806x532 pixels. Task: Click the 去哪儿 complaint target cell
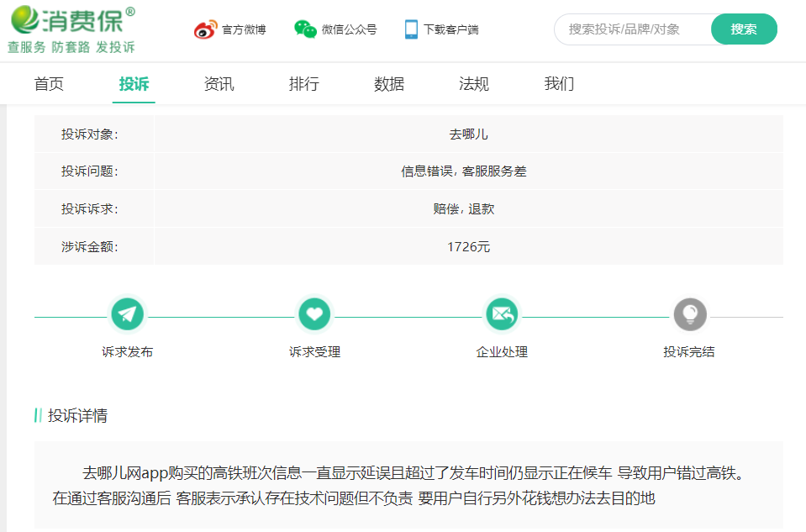click(x=469, y=134)
